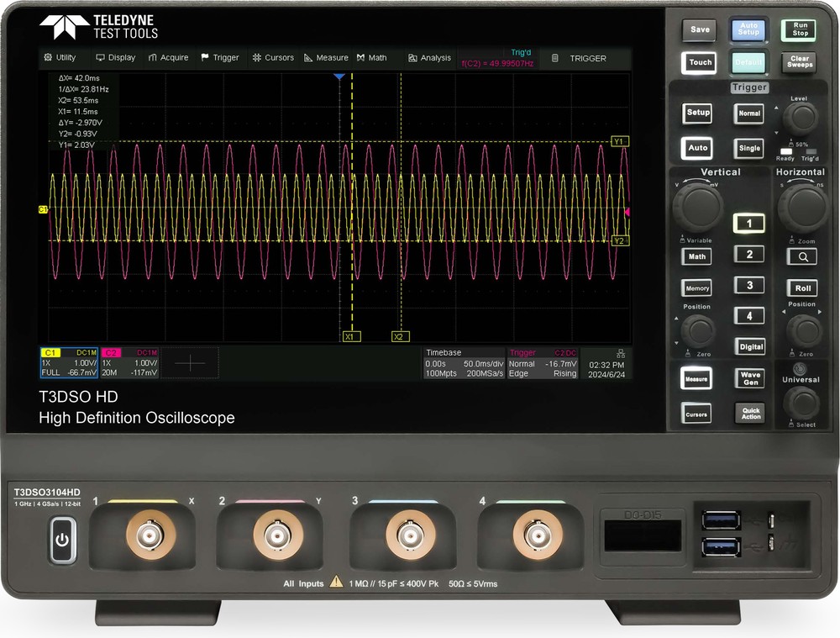The width and height of the screenshot is (840, 638).
Task: Click the Auto Setup button
Action: click(x=748, y=29)
